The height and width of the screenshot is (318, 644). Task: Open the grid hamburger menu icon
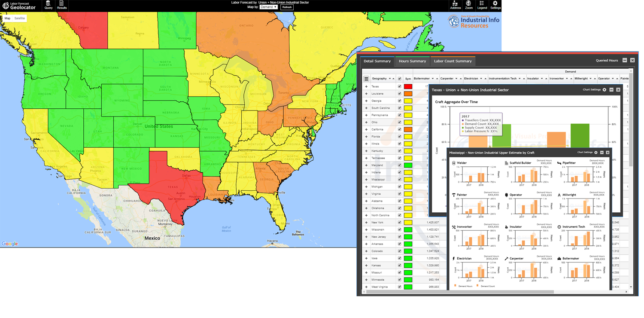pos(366,79)
